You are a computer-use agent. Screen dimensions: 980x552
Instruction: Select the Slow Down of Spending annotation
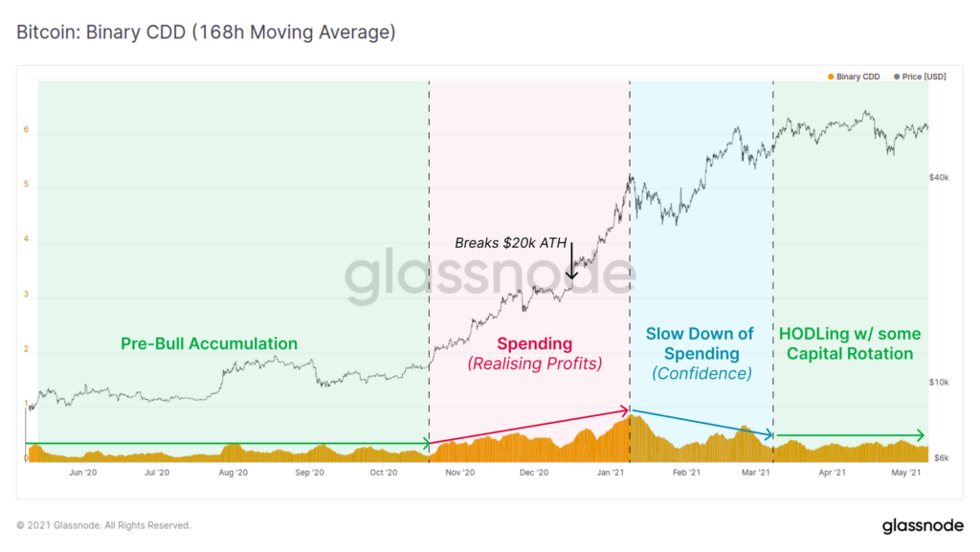click(701, 353)
